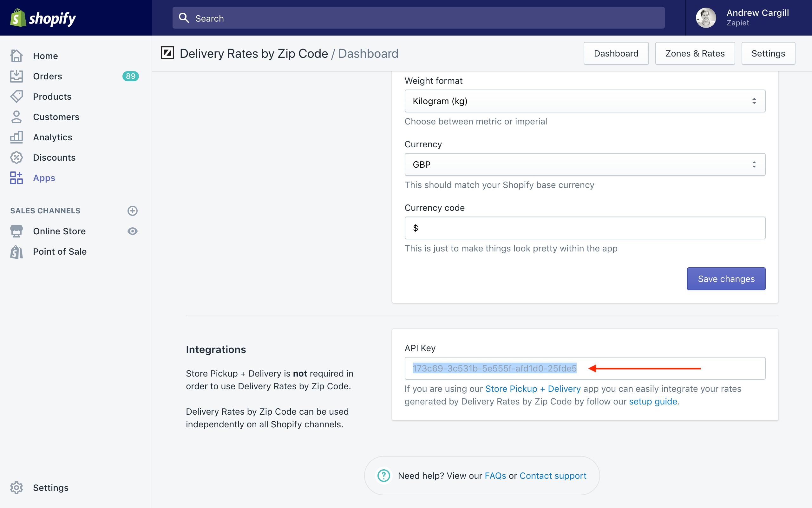Go to Customers page
The image size is (812, 508).
click(x=56, y=117)
